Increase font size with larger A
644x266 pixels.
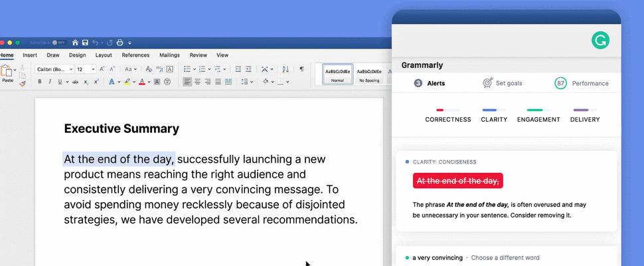102,69
